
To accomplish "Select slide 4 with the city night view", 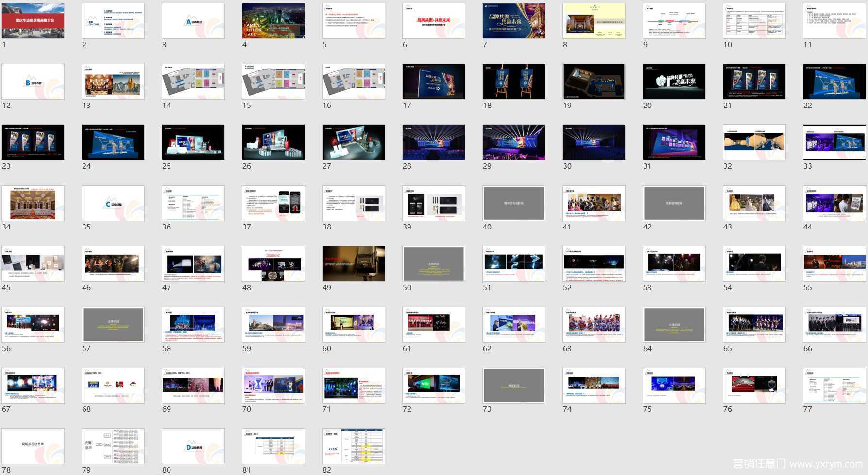I will (273, 21).
